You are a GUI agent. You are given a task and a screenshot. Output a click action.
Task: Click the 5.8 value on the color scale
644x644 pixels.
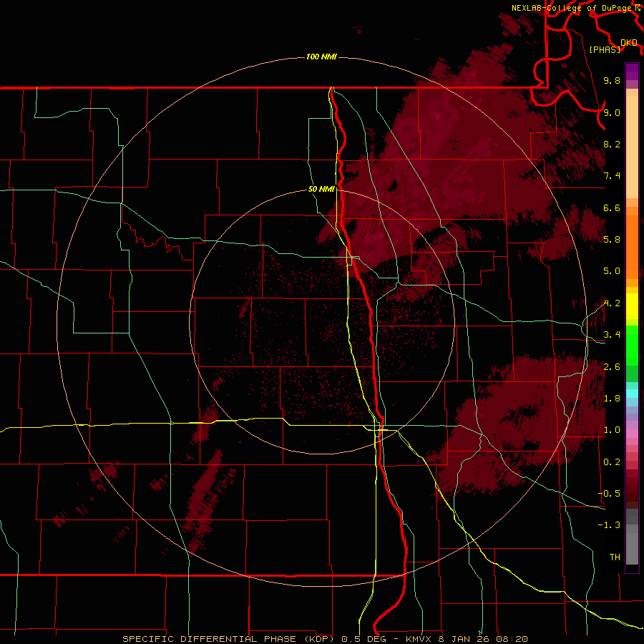tap(612, 240)
